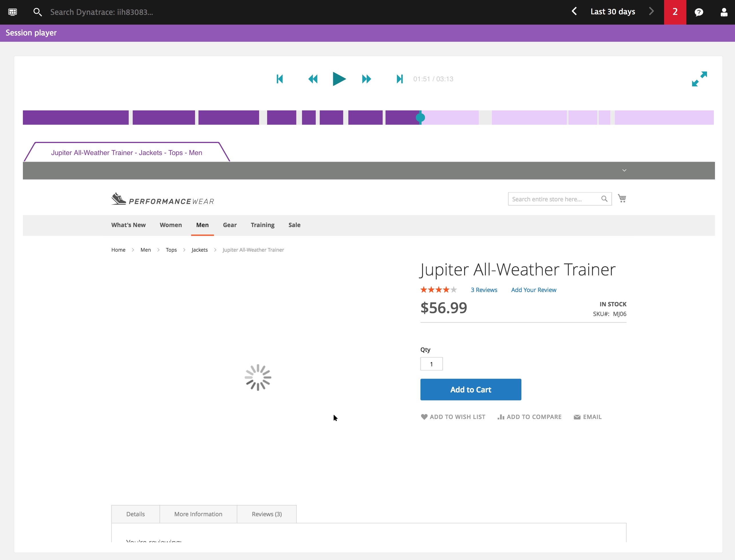The image size is (735, 560).
Task: Open the Women menu
Action: point(171,225)
